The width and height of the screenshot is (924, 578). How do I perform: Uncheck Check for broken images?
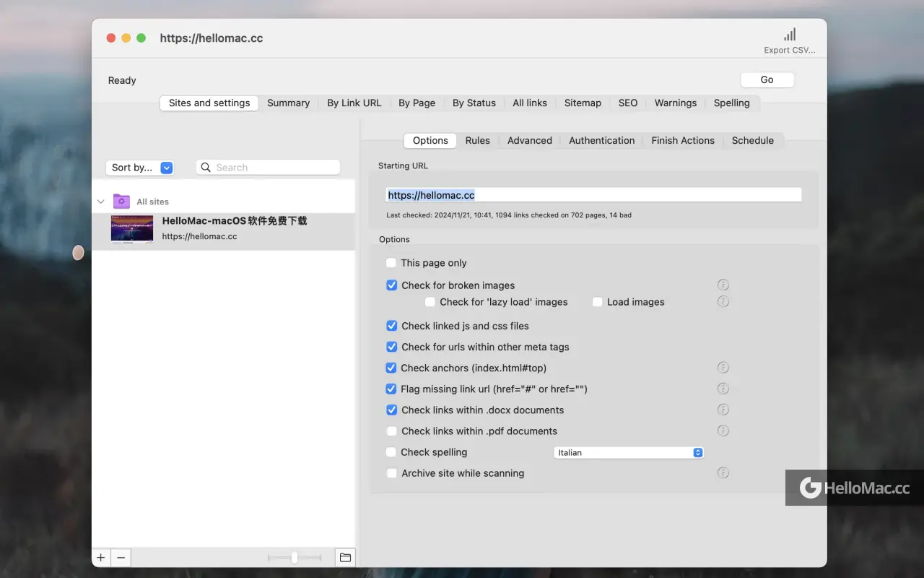(x=391, y=285)
